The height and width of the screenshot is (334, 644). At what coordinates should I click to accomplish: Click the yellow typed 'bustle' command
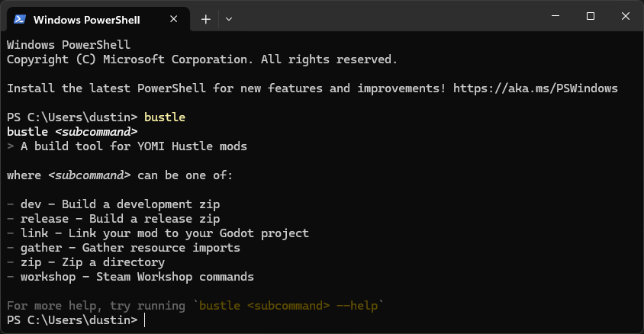pyautogui.click(x=164, y=117)
